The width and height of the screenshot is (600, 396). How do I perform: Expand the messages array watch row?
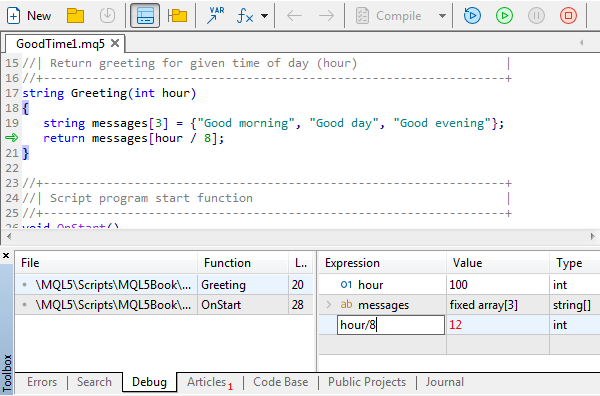pyautogui.click(x=329, y=305)
